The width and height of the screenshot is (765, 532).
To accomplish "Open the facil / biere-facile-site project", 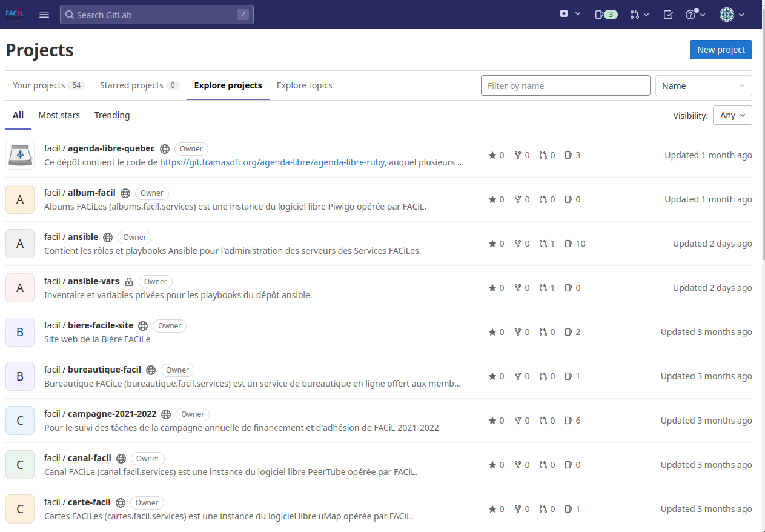I will click(x=89, y=325).
